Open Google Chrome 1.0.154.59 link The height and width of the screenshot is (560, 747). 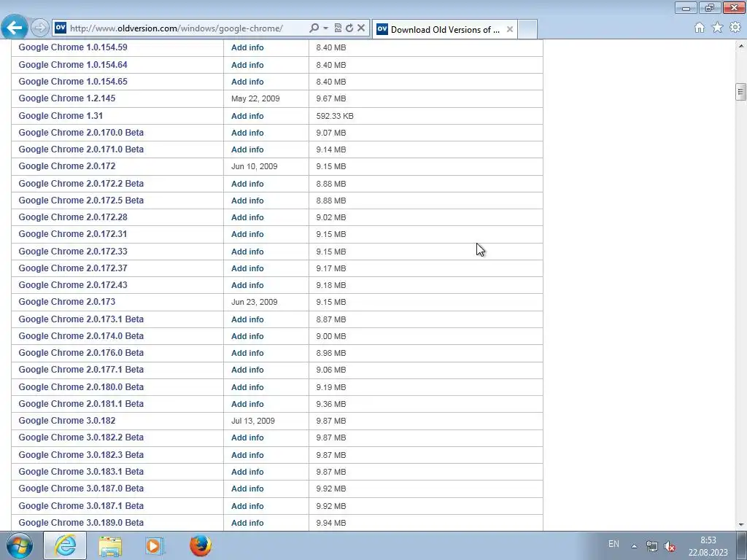73,47
